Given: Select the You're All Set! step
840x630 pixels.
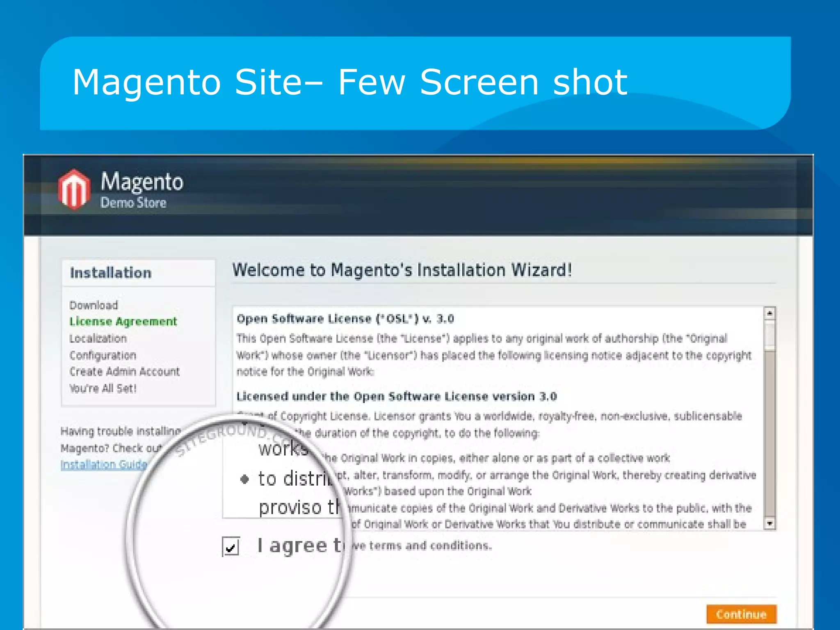Looking at the screenshot, I should tap(103, 388).
